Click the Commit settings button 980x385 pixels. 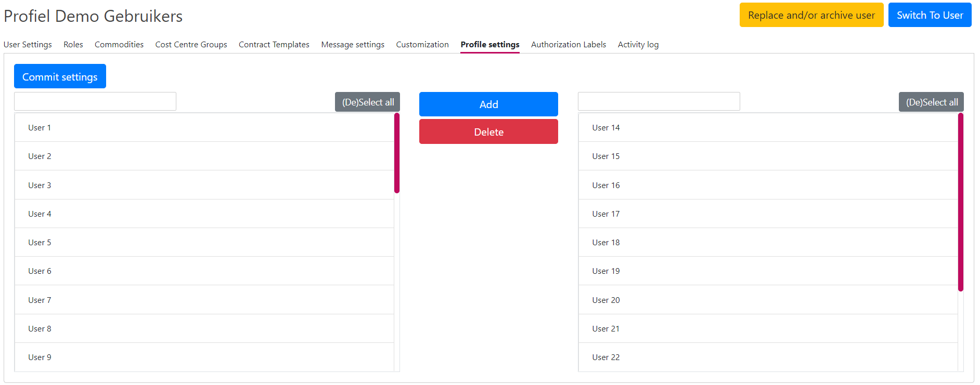click(60, 76)
